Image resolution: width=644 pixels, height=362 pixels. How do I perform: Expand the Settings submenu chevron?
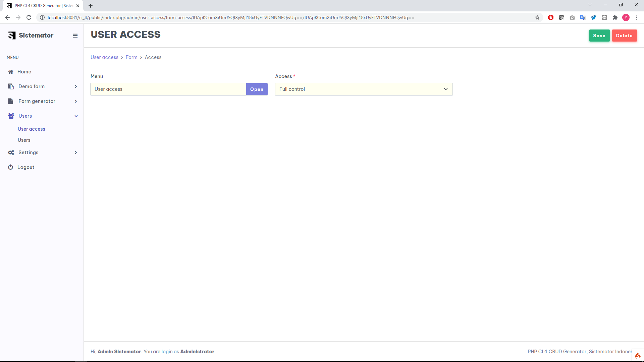(76, 153)
